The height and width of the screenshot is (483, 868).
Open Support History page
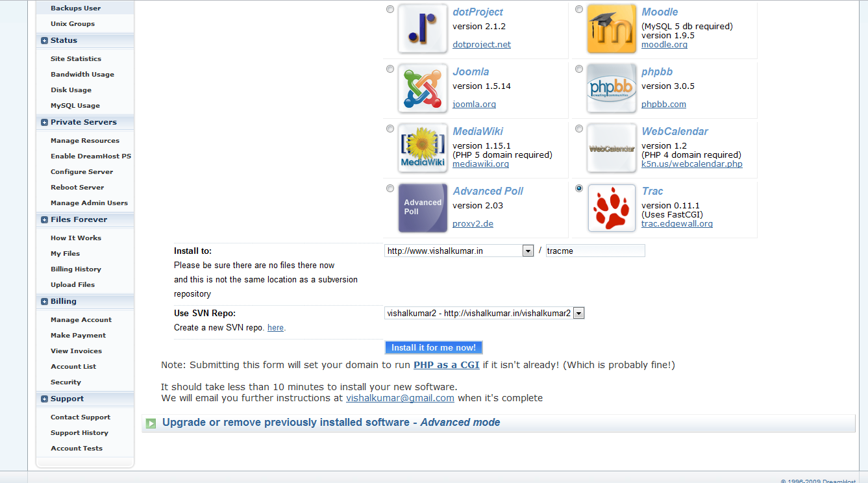[x=80, y=433]
